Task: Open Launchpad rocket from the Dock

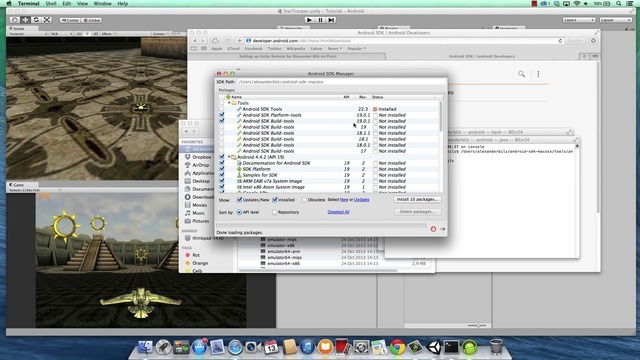Action: 163,347
